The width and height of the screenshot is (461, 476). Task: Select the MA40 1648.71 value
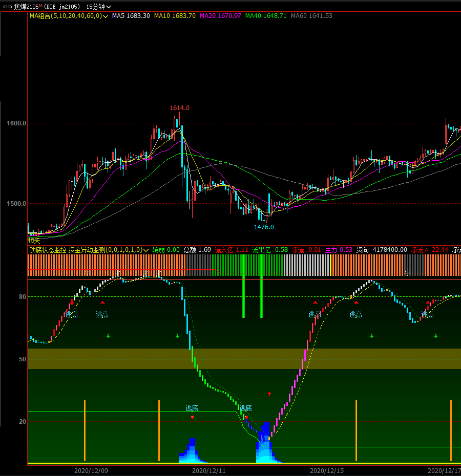266,16
